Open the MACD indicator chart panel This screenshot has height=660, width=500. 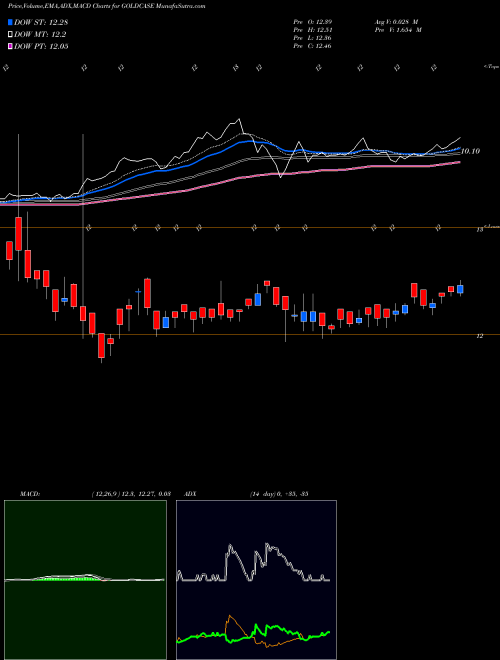(85, 580)
